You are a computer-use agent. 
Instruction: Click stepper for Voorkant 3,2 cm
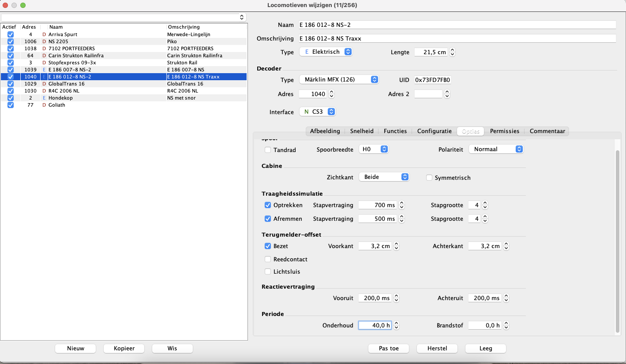396,246
